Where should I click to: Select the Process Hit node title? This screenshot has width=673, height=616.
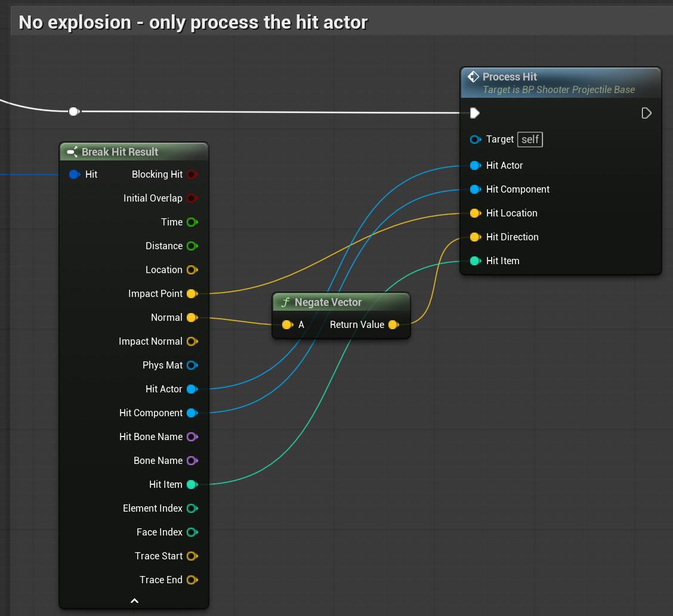(x=510, y=77)
